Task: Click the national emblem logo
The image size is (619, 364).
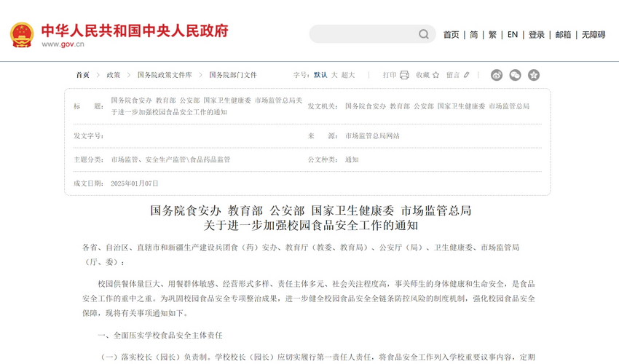Action: [22, 35]
